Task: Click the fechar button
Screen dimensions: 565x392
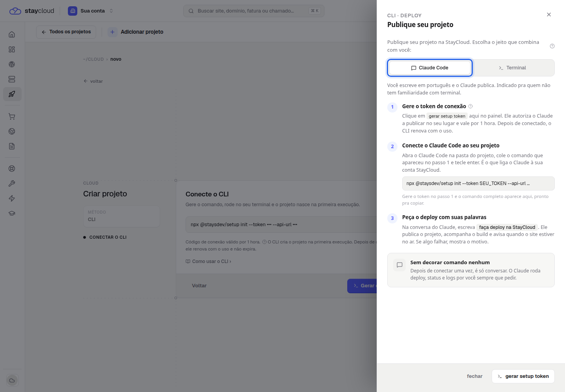Action: pos(474,376)
